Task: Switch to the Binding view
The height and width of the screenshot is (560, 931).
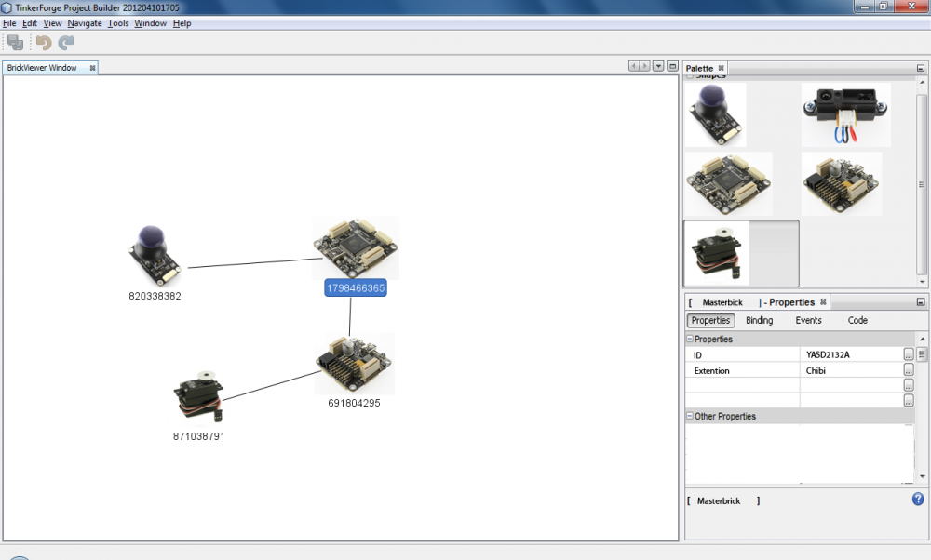Action: point(760,320)
